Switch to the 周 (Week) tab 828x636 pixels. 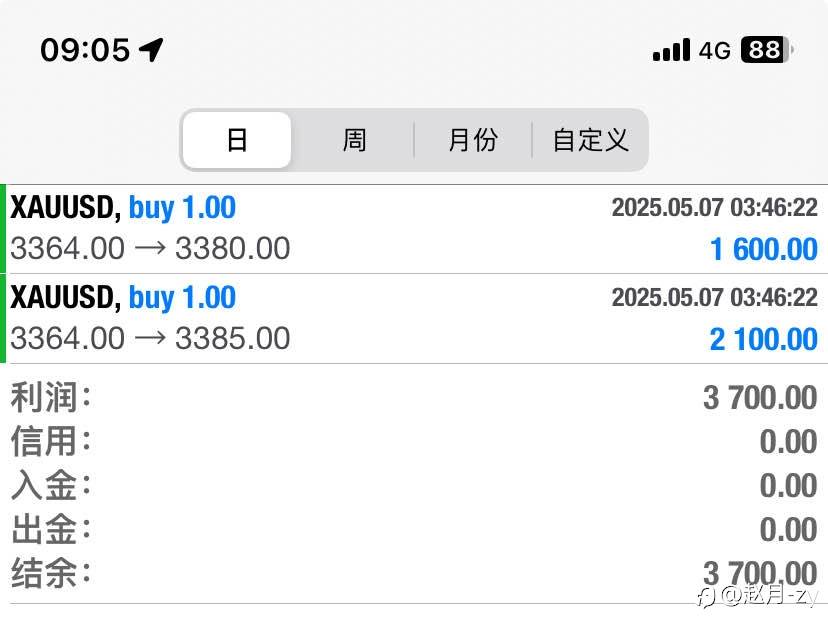[x=354, y=140]
